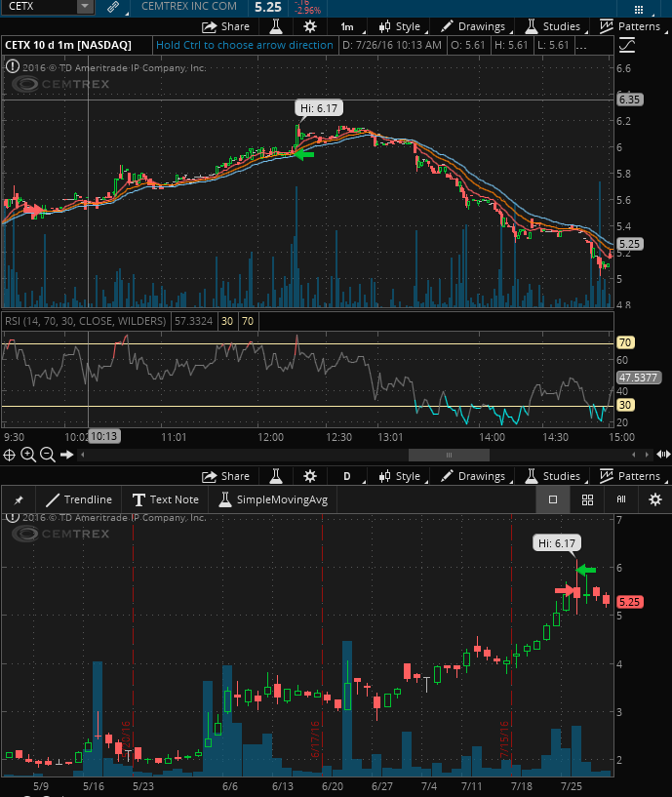Toggle the 'All' drawings view button

coord(620,499)
